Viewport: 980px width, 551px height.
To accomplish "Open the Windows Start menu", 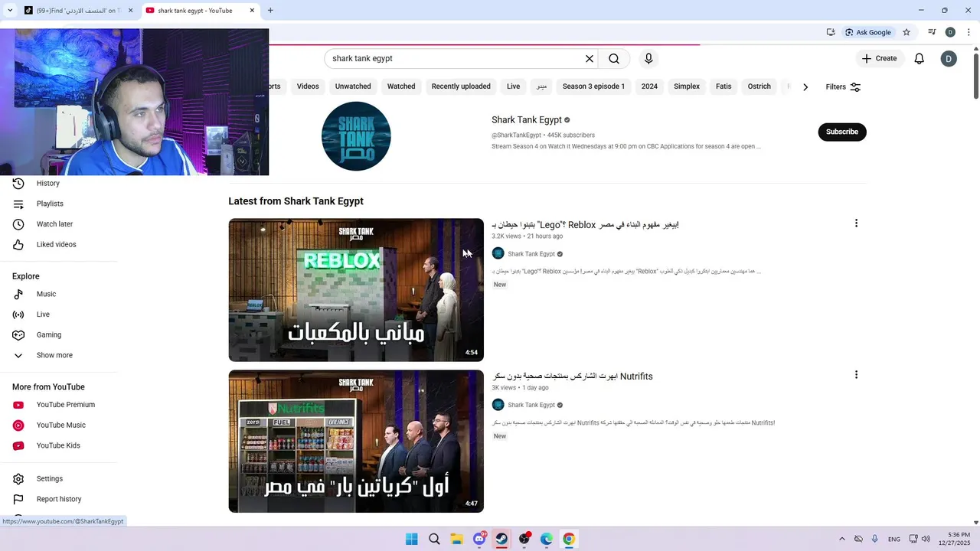I will pos(412,539).
